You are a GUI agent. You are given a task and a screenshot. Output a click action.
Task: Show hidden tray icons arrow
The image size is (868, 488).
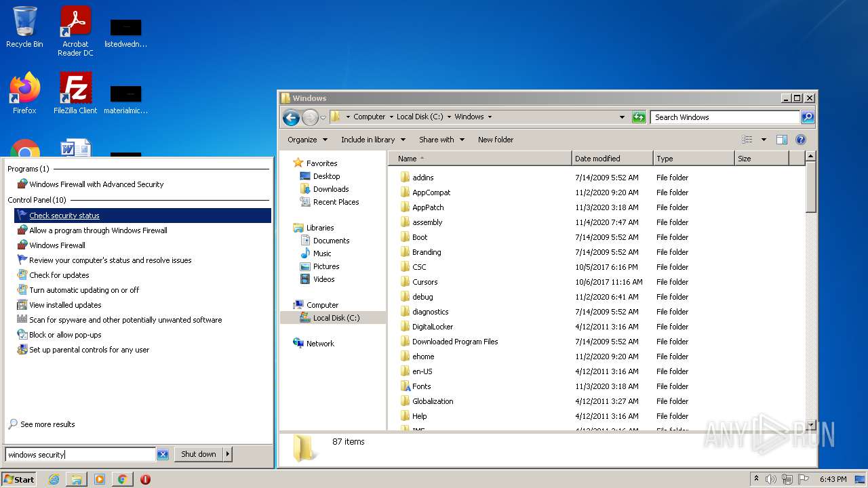757,479
